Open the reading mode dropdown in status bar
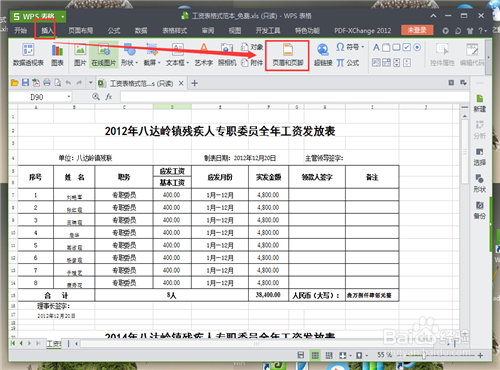500x370 pixels. tap(367, 356)
